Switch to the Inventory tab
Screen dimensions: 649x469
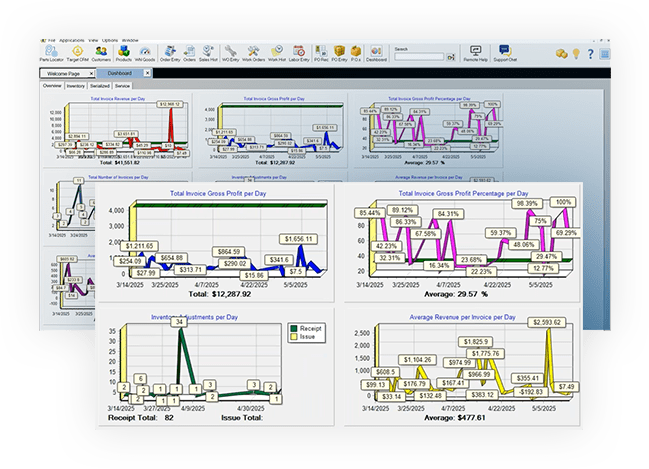(76, 86)
